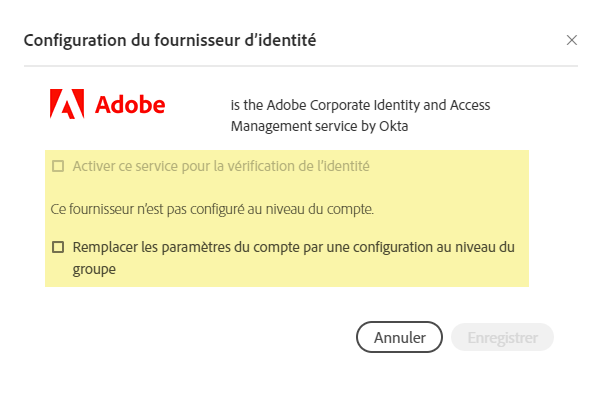The height and width of the screenshot is (410, 598).
Task: Click the 'Adobe Corporate Identity and Access' description
Action: click(360, 116)
